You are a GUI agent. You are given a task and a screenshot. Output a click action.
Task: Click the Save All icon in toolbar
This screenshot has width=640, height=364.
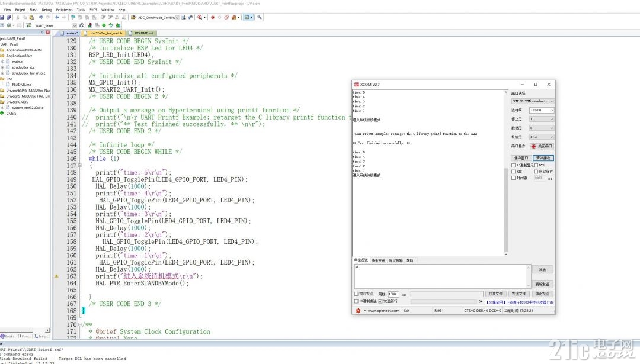coord(8,17)
